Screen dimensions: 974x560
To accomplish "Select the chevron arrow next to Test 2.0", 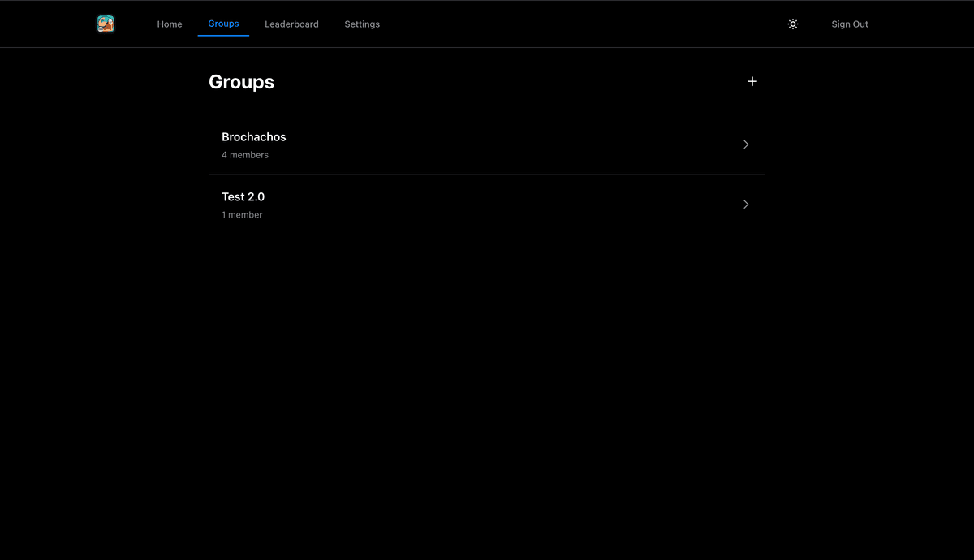I will tap(746, 204).
